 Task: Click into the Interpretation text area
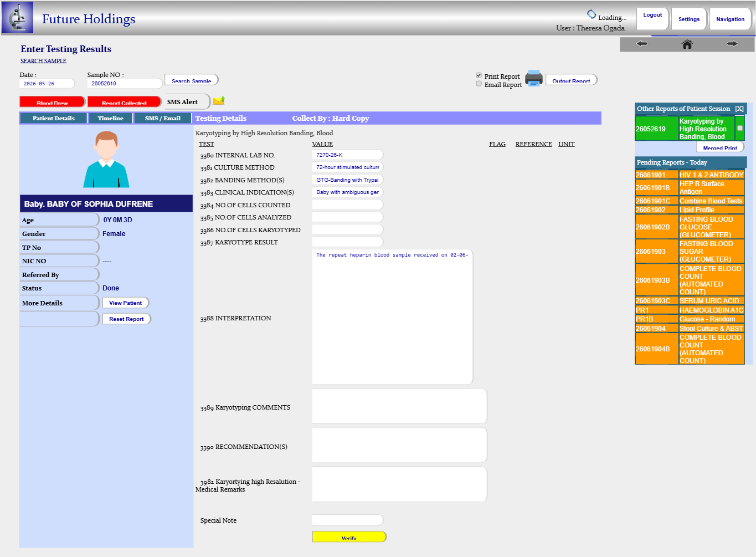(392, 317)
